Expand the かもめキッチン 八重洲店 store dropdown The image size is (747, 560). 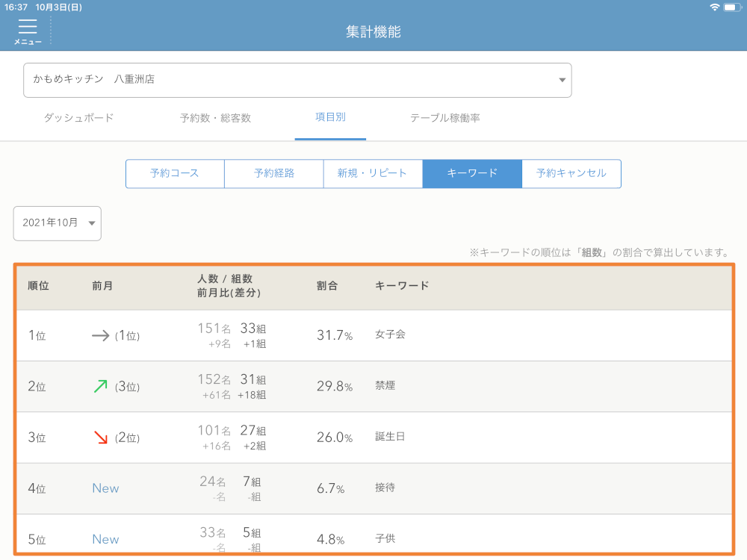[x=297, y=80]
